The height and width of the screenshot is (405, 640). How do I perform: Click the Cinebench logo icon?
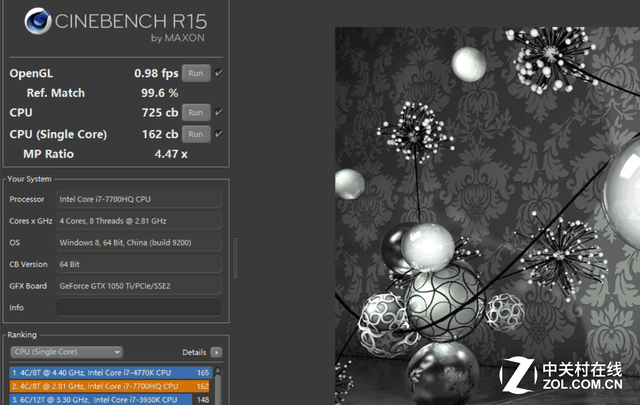38,21
